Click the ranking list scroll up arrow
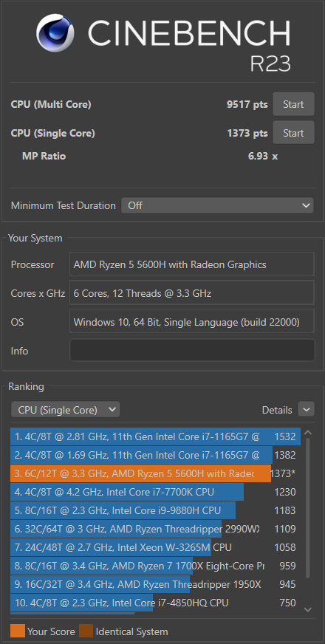 [308, 433]
